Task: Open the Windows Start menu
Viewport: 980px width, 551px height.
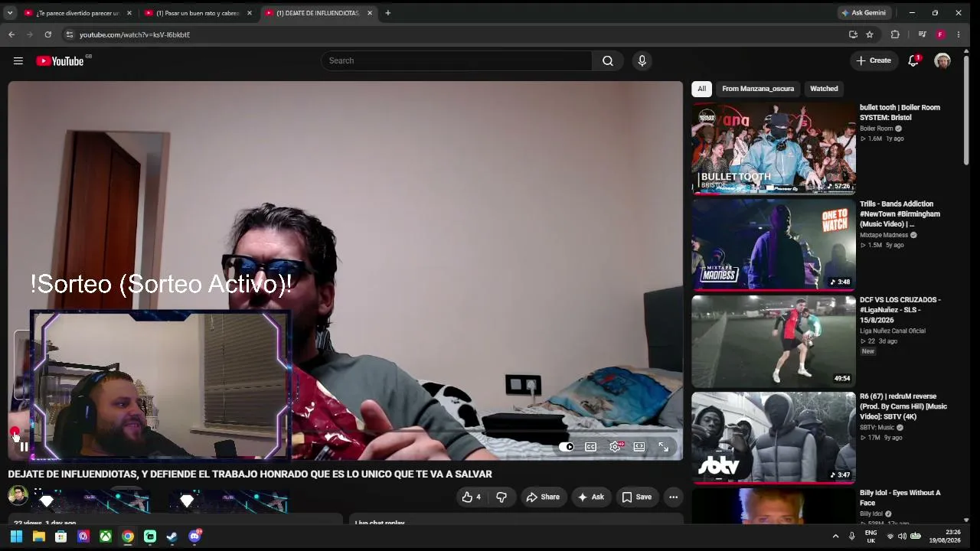Action: [x=16, y=536]
